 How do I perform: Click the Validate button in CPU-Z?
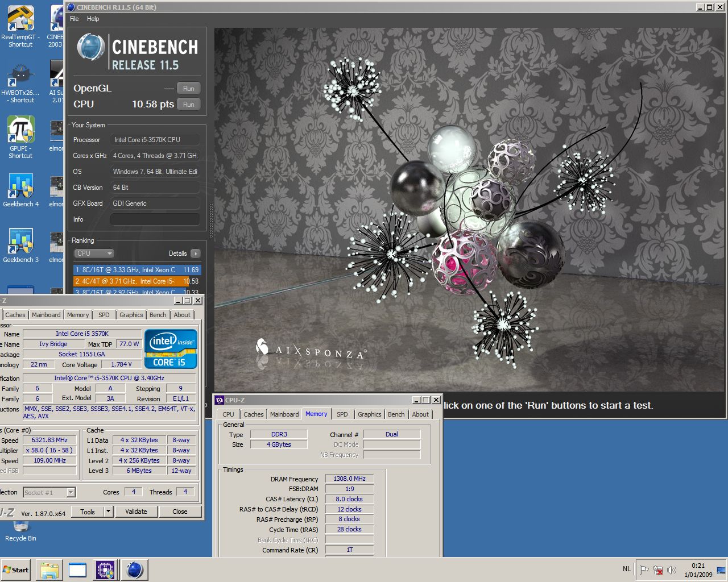[136, 512]
